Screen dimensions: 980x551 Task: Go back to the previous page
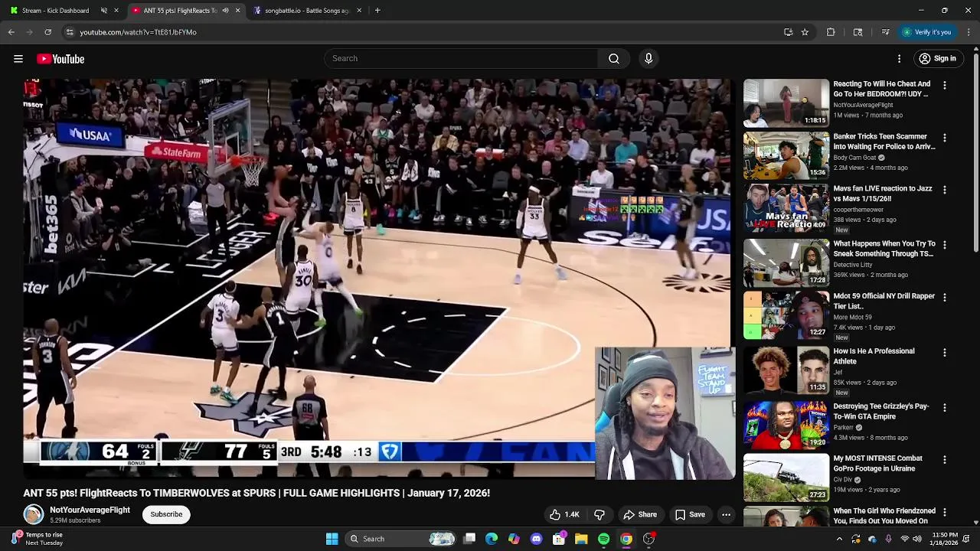pos(11,32)
